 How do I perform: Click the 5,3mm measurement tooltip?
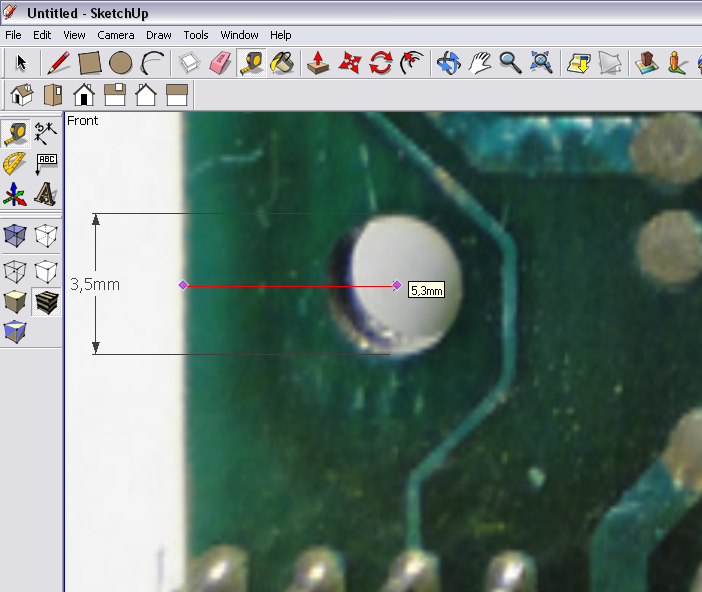click(427, 290)
